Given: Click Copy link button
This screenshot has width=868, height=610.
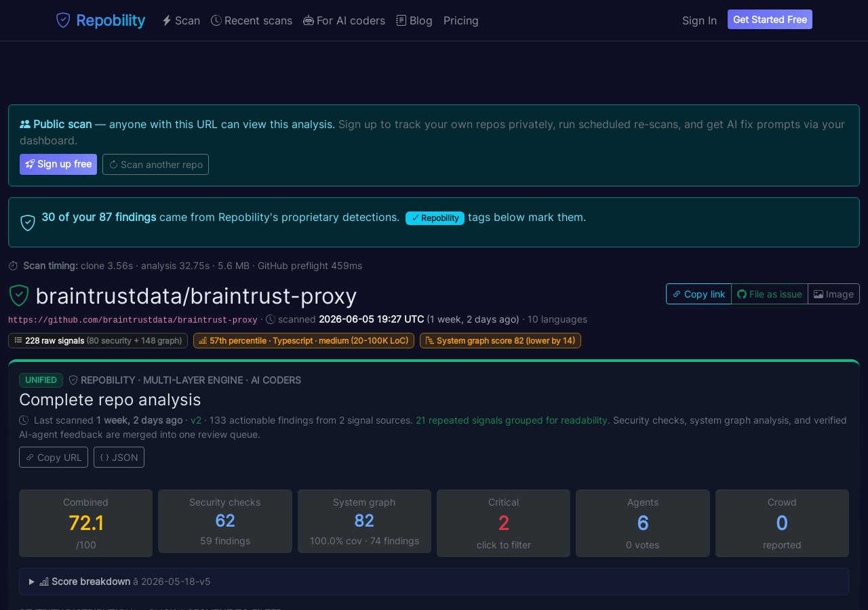Looking at the screenshot, I should pos(698,293).
